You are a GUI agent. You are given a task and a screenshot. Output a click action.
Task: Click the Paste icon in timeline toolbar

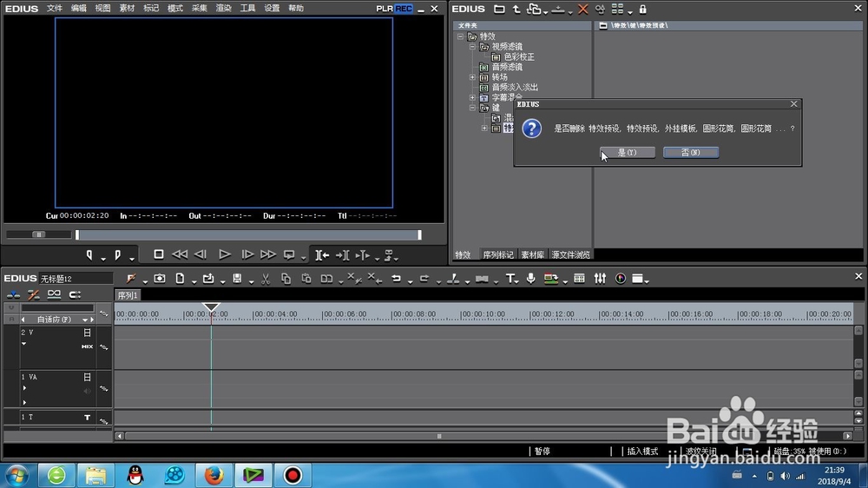[x=306, y=279]
